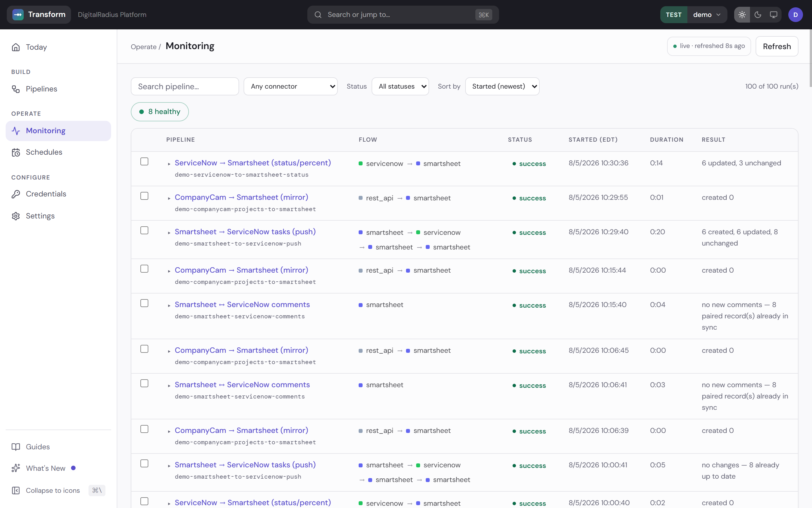Expand the 10:15:40 comments run row
812x508 pixels.
[169, 305]
